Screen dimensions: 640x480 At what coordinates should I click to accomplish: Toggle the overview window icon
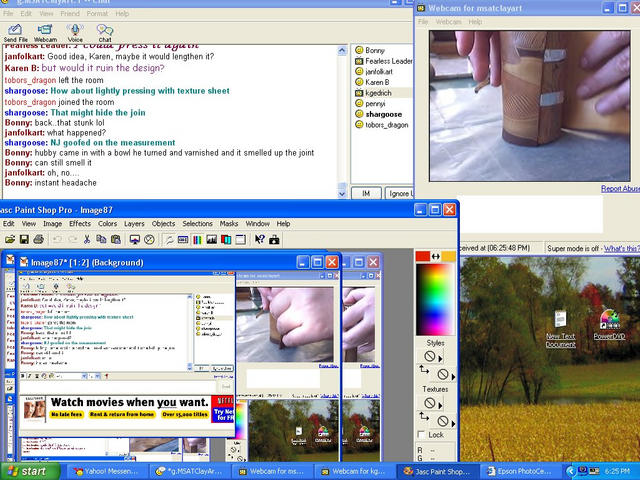pyautogui.click(x=240, y=240)
